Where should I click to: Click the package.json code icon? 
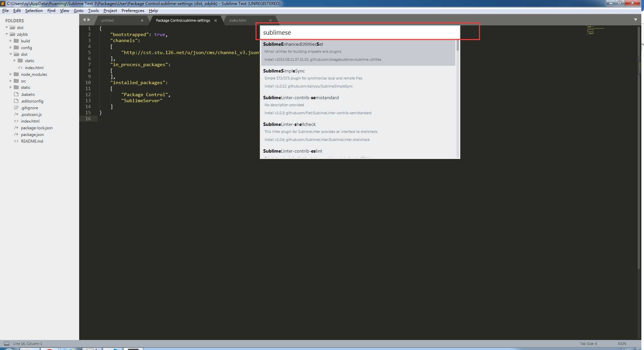point(16,134)
